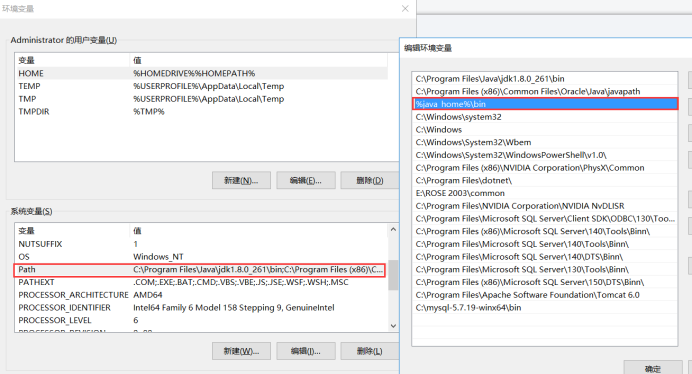Select NUTSUFFIX system variable row
The width and height of the screenshot is (692, 374).
tap(201, 244)
